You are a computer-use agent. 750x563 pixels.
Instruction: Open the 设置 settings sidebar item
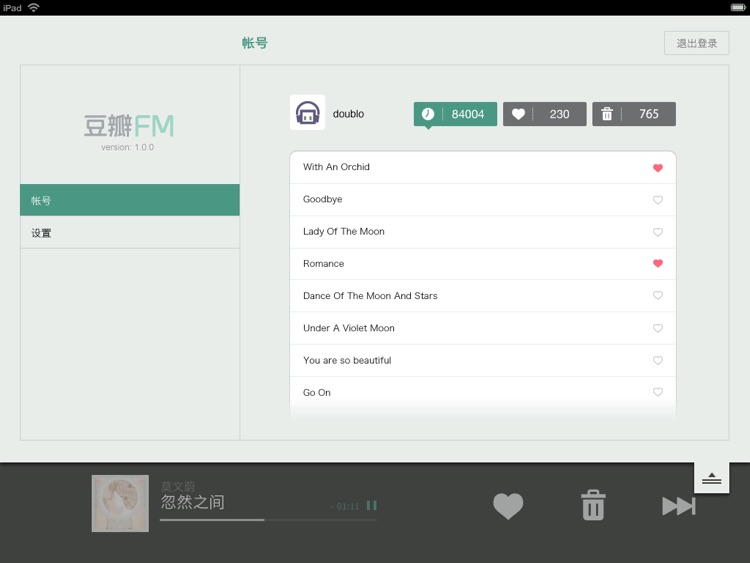click(x=130, y=232)
